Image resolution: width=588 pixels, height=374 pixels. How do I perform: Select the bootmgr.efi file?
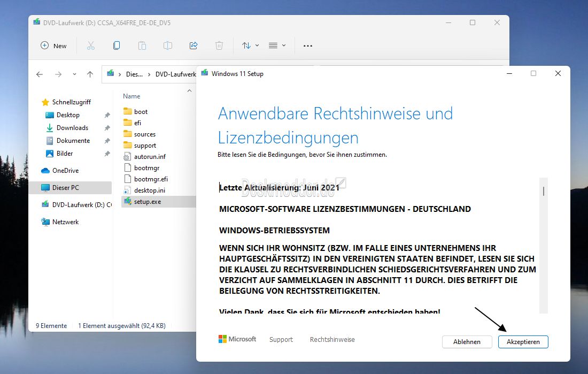click(x=151, y=179)
